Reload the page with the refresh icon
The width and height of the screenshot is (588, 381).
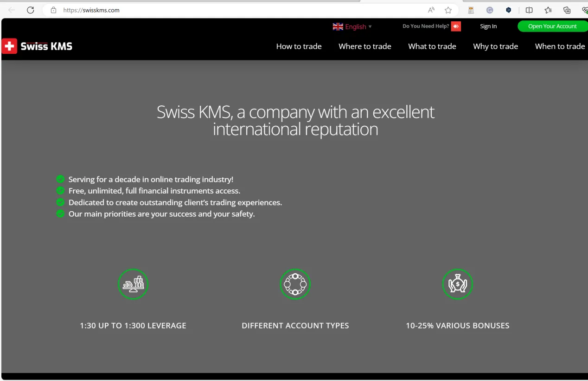point(31,10)
